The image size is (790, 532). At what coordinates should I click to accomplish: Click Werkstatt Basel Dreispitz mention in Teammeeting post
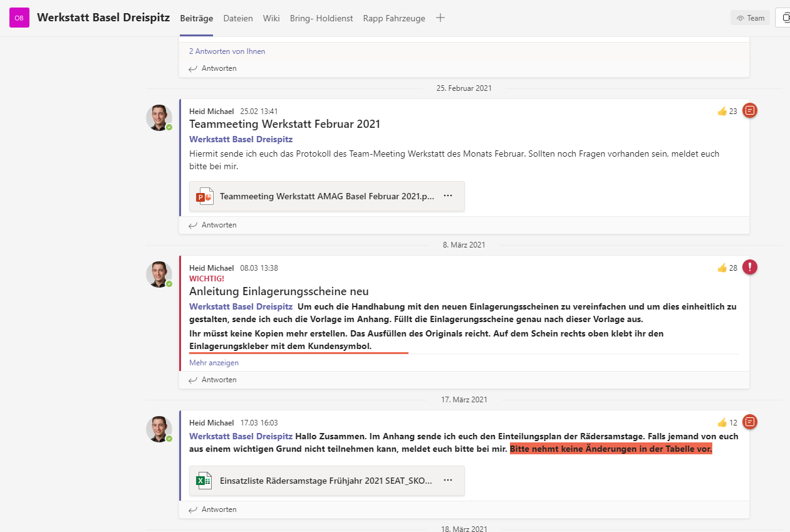click(241, 139)
